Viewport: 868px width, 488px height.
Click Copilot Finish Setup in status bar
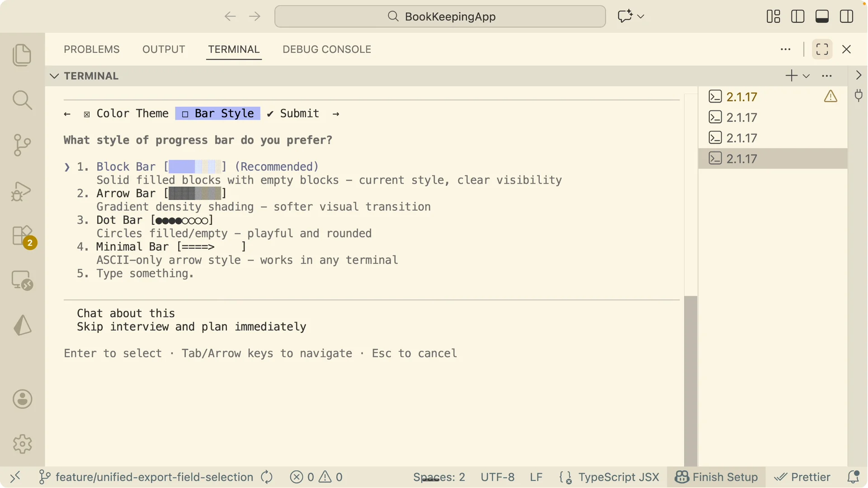coord(716,477)
